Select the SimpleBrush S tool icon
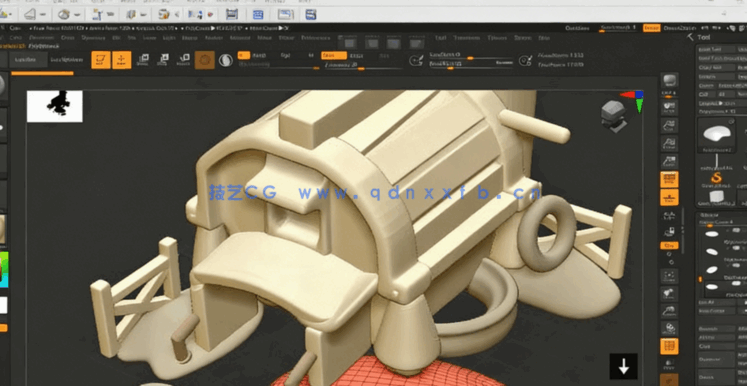747x386 pixels. click(716, 178)
